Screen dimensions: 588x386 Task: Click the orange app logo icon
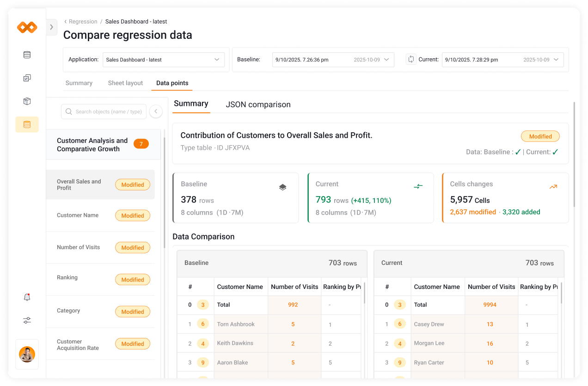[27, 28]
